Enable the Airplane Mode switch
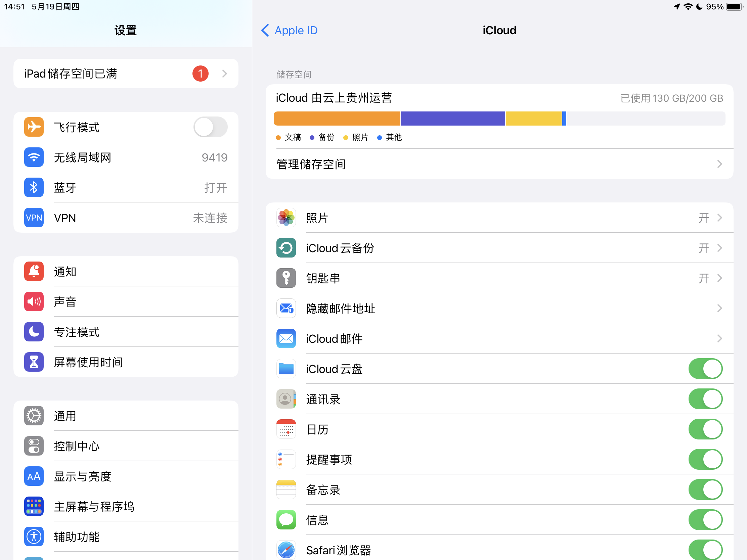 click(210, 127)
